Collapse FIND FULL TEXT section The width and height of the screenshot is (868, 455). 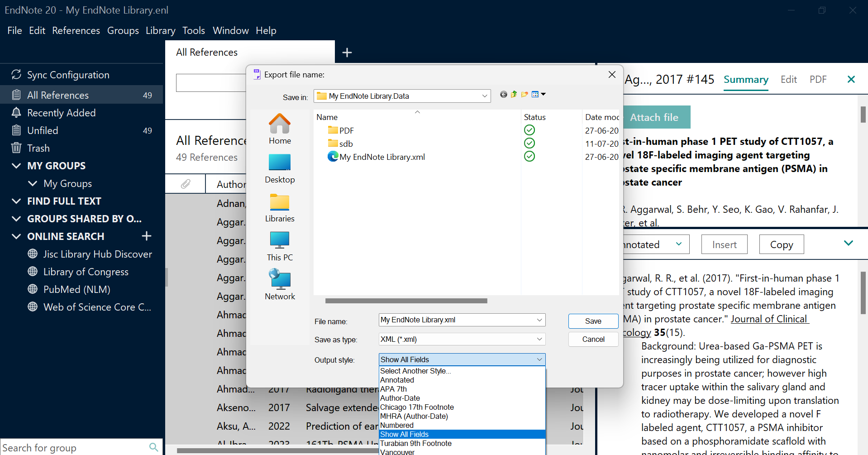16,201
